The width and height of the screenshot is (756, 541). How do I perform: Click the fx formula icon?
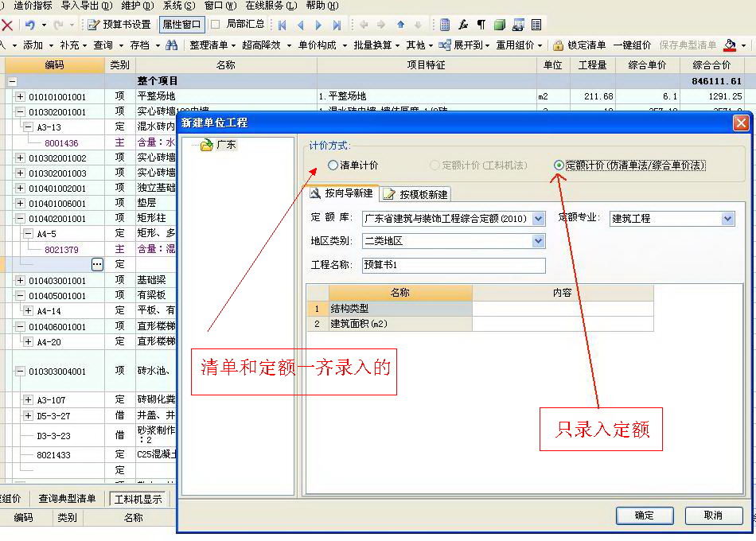coord(463,25)
